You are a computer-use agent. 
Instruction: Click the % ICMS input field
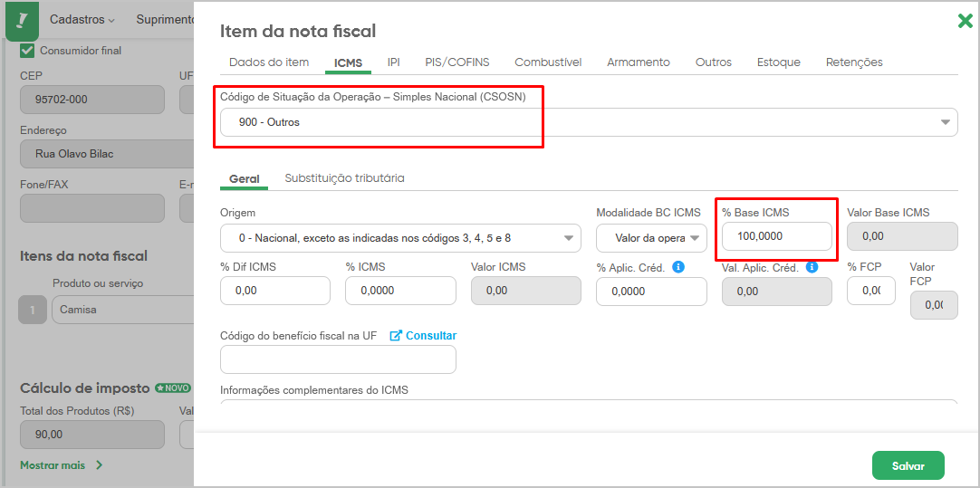[400, 292]
